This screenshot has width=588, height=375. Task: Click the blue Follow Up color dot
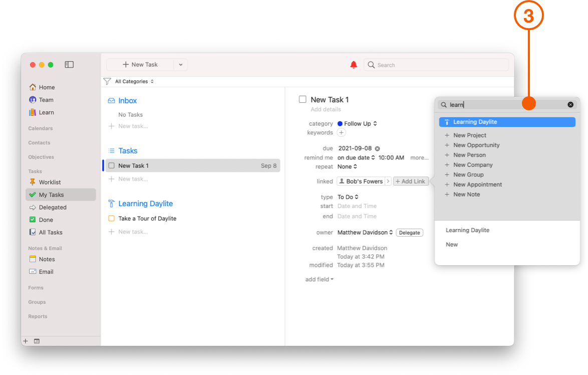coord(340,123)
